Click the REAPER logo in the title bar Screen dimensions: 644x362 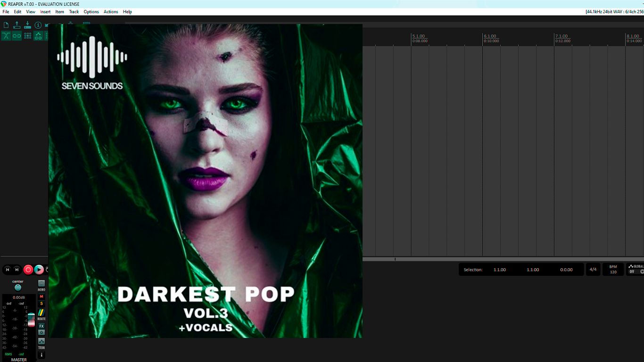pos(4,4)
